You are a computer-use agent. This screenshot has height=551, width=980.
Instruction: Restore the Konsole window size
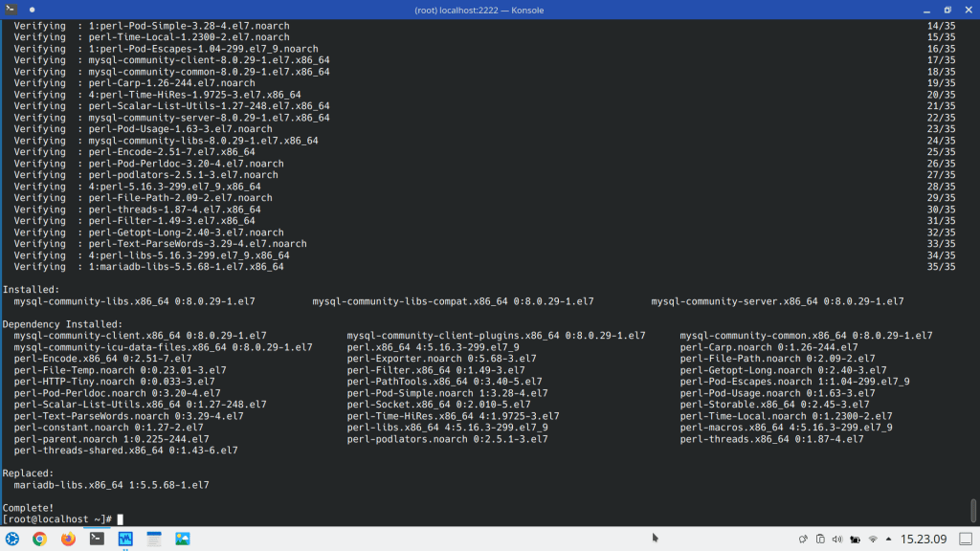click(x=947, y=10)
